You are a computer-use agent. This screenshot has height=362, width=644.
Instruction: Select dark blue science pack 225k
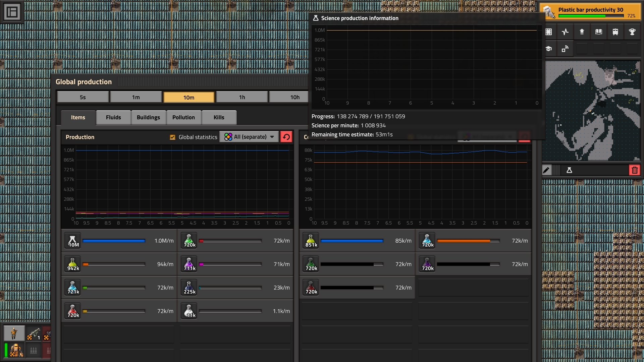click(x=189, y=288)
